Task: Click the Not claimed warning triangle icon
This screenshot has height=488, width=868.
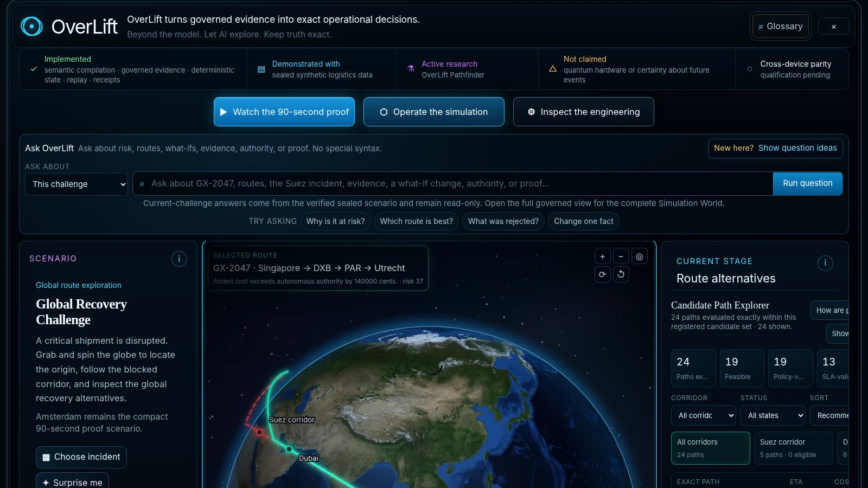Action: click(553, 69)
